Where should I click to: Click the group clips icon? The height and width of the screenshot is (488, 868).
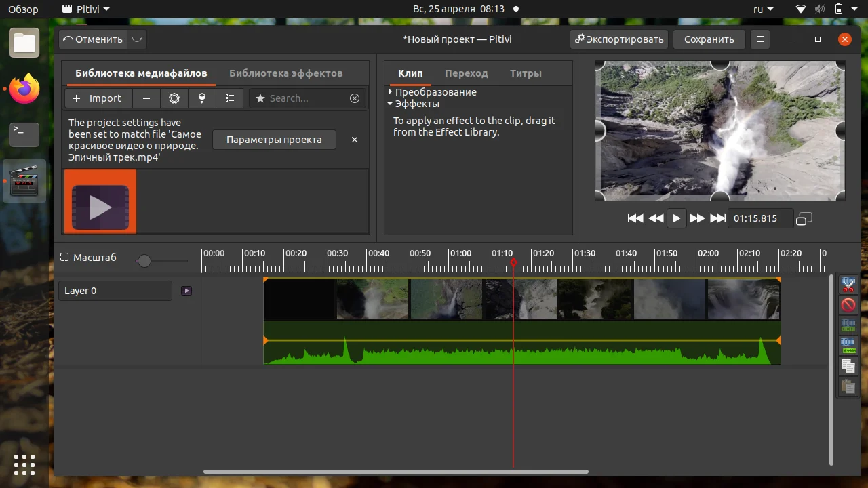[848, 326]
